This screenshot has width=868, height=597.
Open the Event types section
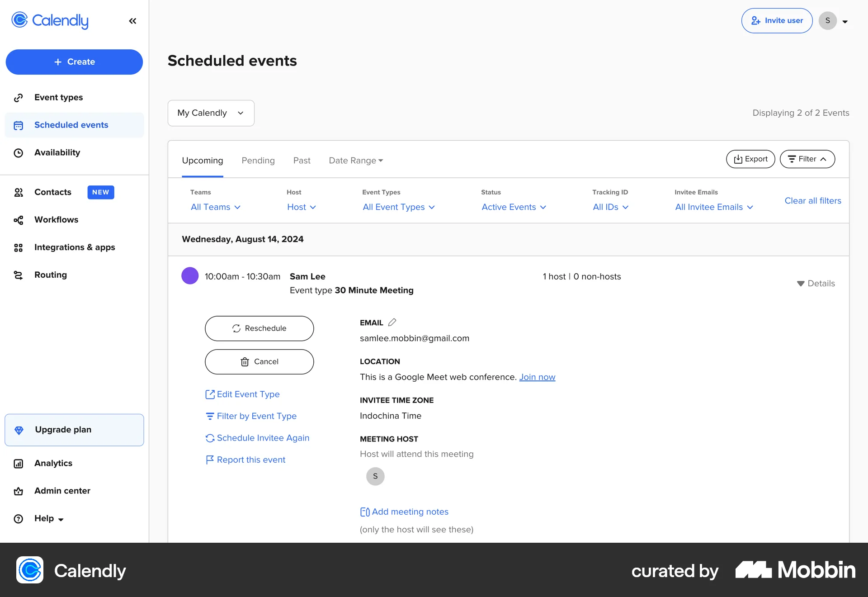58,97
